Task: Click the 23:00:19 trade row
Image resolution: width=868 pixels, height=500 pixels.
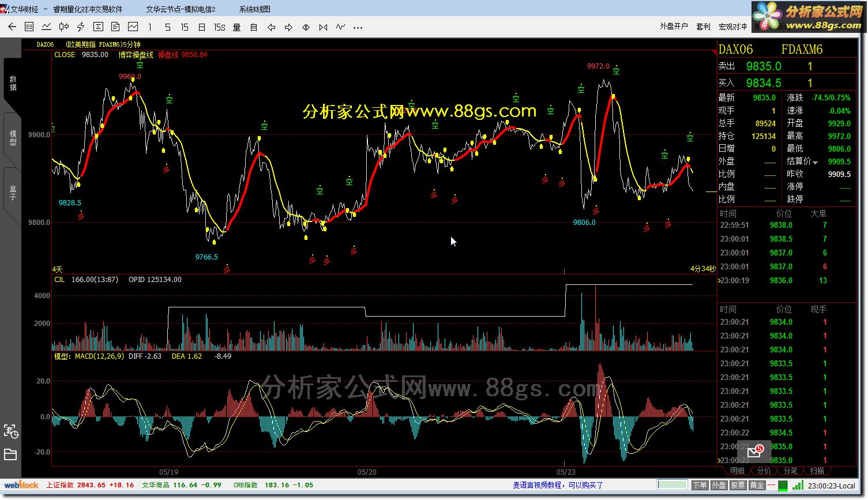Action: (787, 281)
